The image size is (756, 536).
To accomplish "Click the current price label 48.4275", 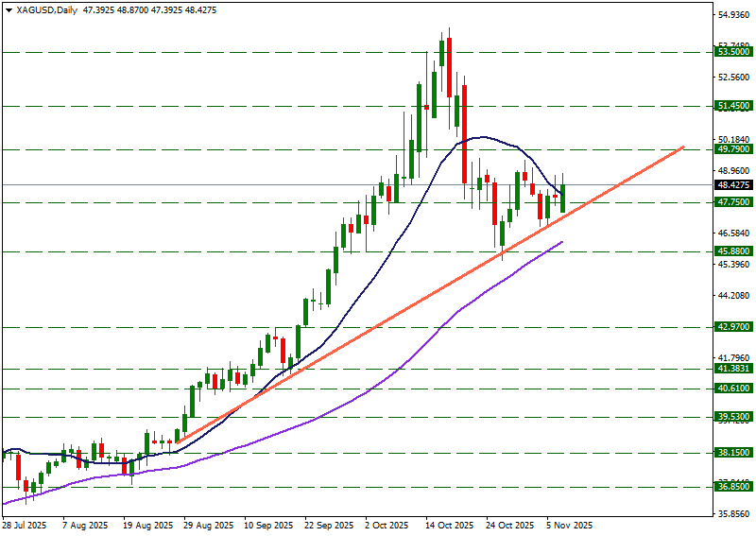I will [x=733, y=185].
